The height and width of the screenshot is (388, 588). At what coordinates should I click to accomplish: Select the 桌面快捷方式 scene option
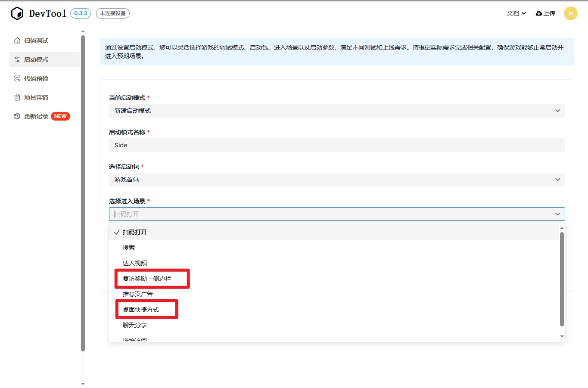tap(334, 310)
